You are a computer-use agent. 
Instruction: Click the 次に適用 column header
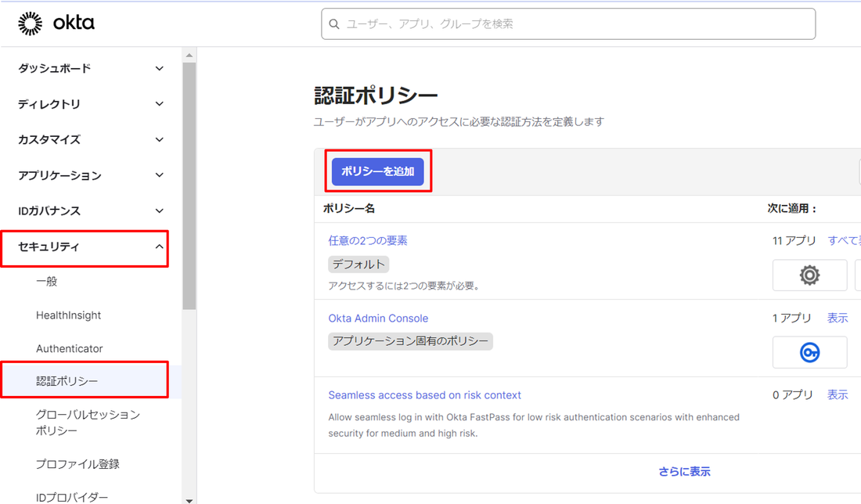(x=792, y=209)
